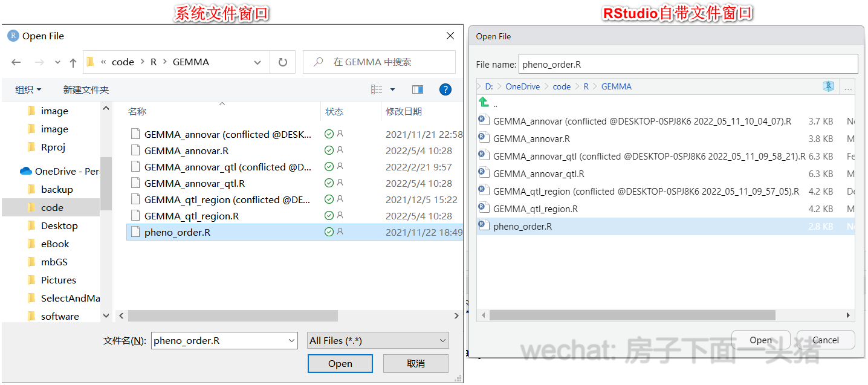Open the 组织 menu

[x=28, y=89]
